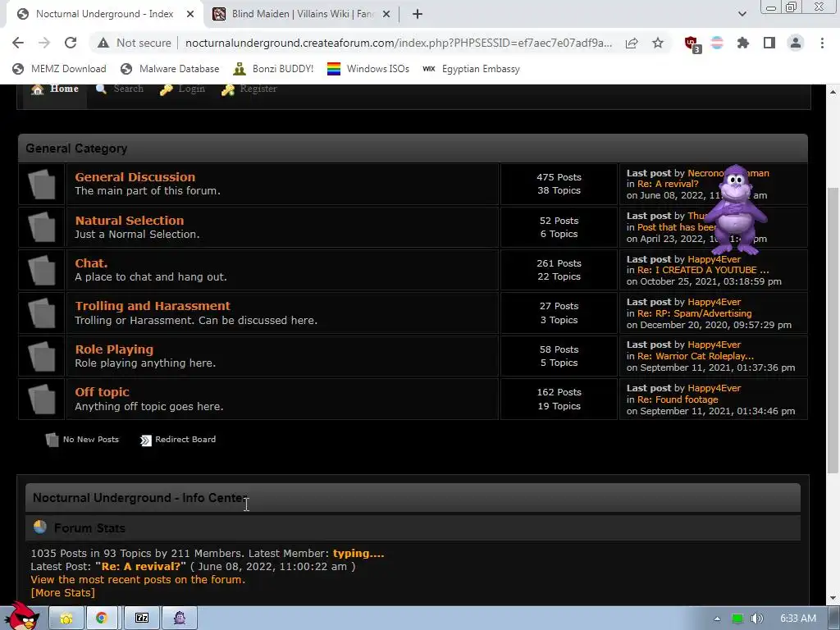View Happy4Ever profile in Off topic row
The height and width of the screenshot is (630, 840).
click(x=714, y=388)
